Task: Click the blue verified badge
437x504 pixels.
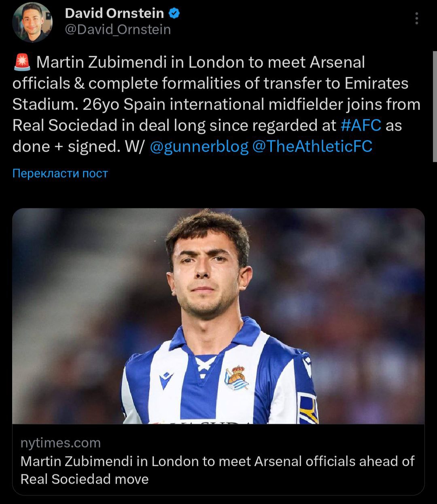Action: [174, 13]
